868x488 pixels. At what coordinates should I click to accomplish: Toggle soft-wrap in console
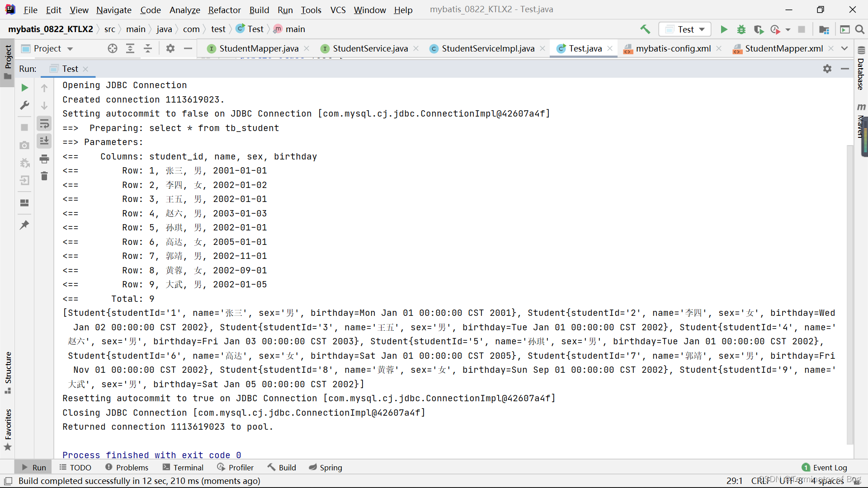(44, 123)
